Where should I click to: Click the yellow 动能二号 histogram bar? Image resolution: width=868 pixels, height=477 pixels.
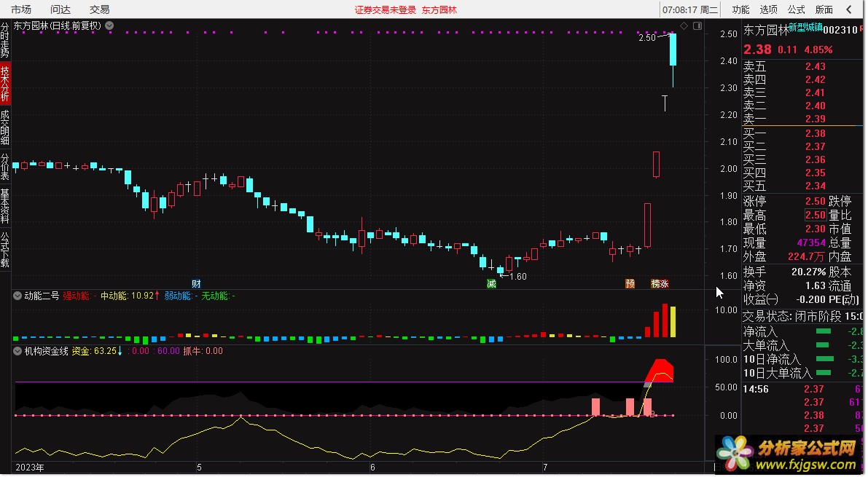673,321
